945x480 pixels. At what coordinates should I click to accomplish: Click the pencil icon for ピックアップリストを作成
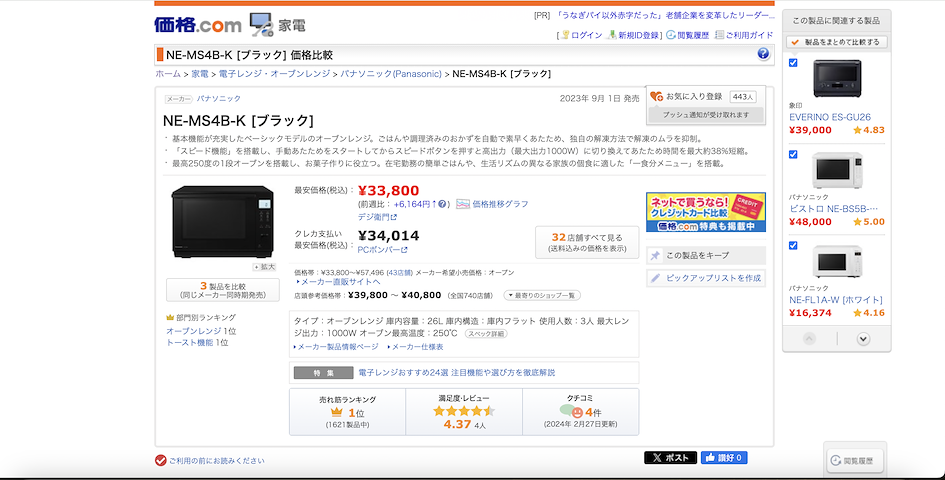pos(655,278)
